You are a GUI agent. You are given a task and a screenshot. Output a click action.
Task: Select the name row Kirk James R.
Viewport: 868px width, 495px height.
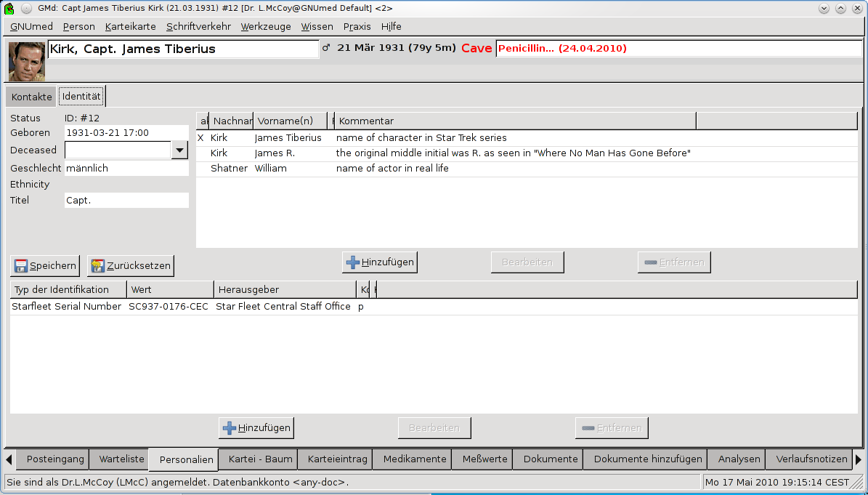pyautogui.click(x=527, y=153)
